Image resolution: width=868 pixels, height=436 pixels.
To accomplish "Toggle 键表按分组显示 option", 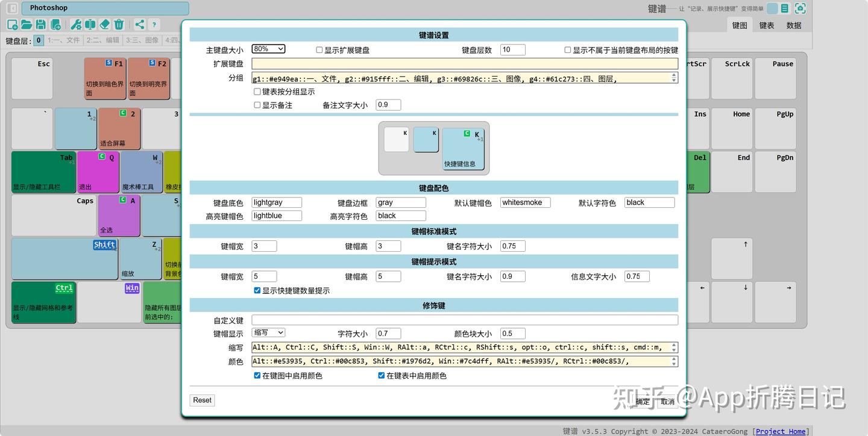I will [257, 91].
